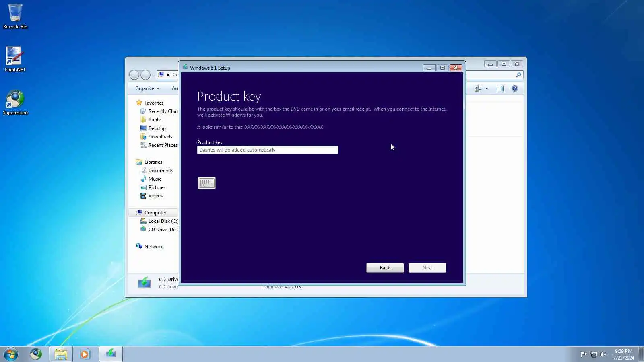Open Action Center flag in tray
The image size is (644, 362).
point(584,354)
